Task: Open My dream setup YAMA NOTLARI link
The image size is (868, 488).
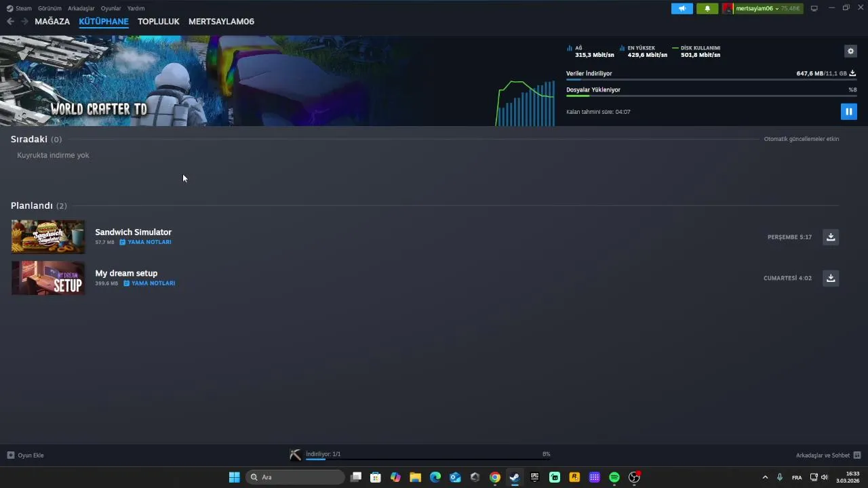Action: 149,283
